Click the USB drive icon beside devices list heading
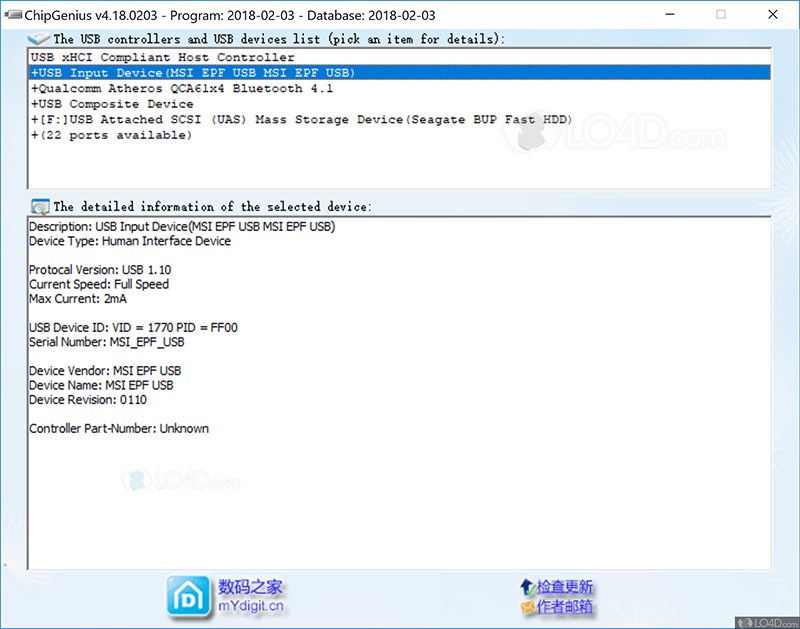 point(39,38)
